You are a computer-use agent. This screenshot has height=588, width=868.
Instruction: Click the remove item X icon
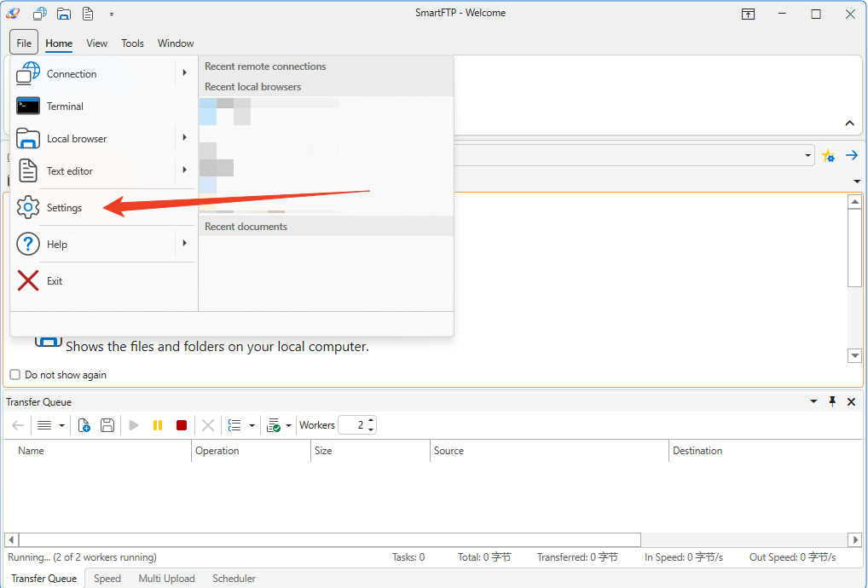(208, 425)
